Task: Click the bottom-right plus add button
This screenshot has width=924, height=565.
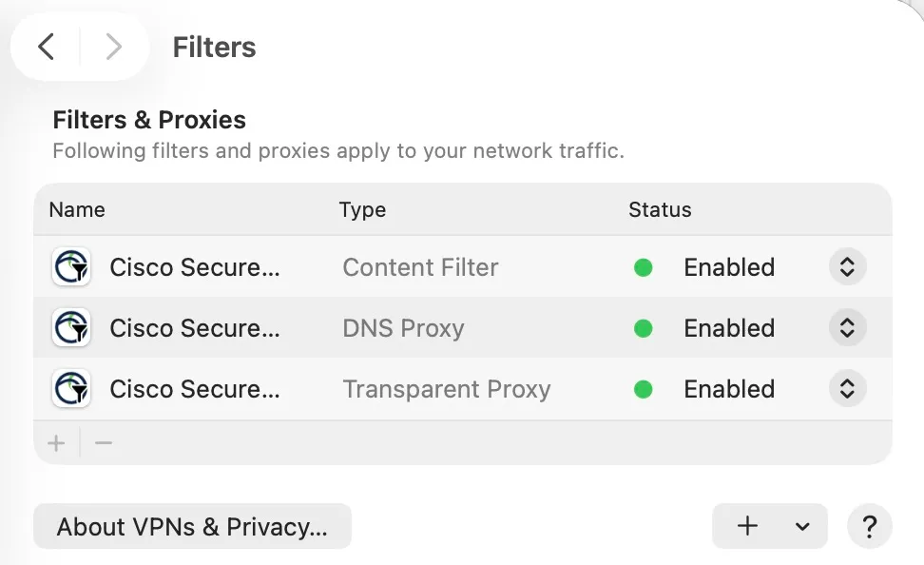Action: click(748, 526)
